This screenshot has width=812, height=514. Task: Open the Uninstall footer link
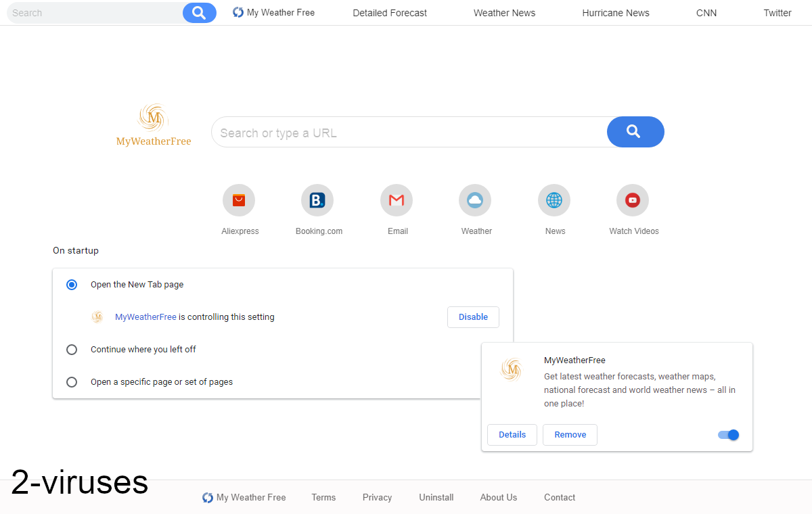[436, 497]
